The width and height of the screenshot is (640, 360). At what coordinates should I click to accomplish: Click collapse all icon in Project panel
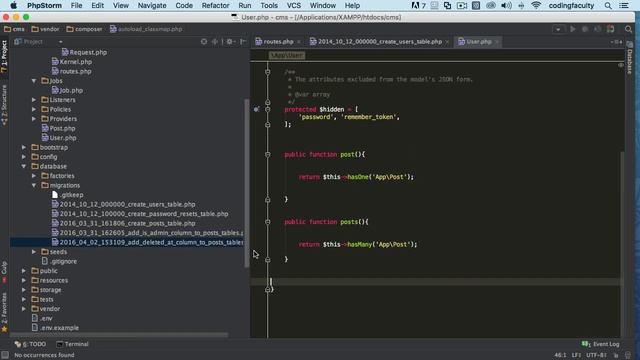pos(214,42)
